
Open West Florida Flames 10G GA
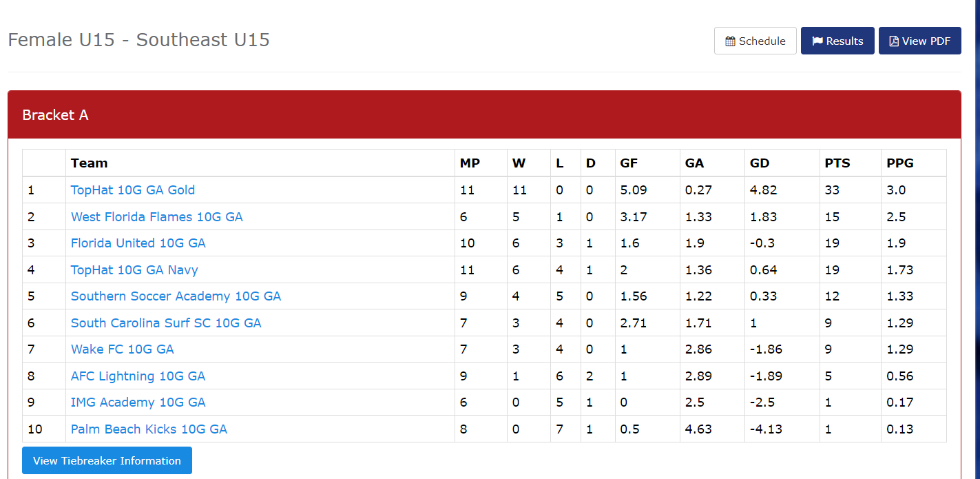point(157,217)
